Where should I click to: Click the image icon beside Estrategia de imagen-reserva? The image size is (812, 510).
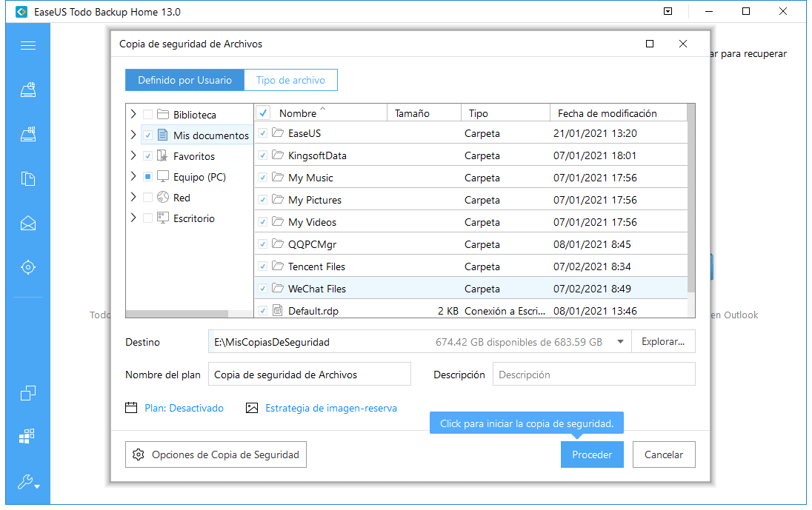click(x=252, y=408)
